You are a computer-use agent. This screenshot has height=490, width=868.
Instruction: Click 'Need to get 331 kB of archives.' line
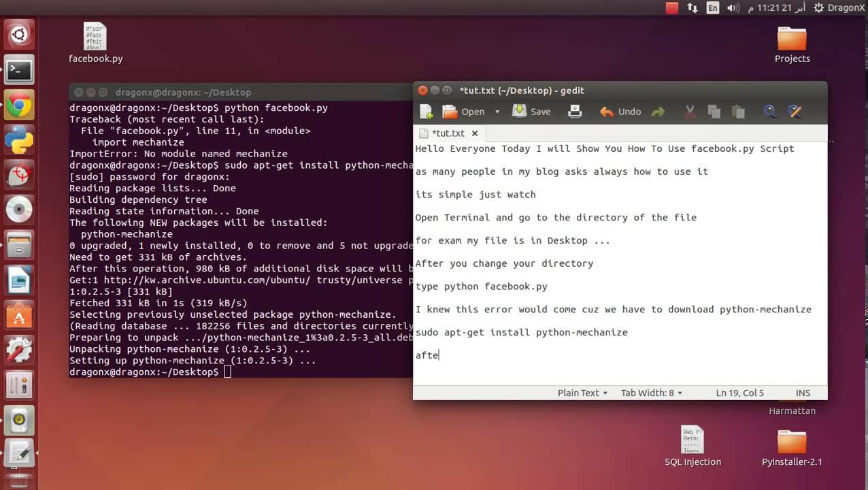[158, 257]
